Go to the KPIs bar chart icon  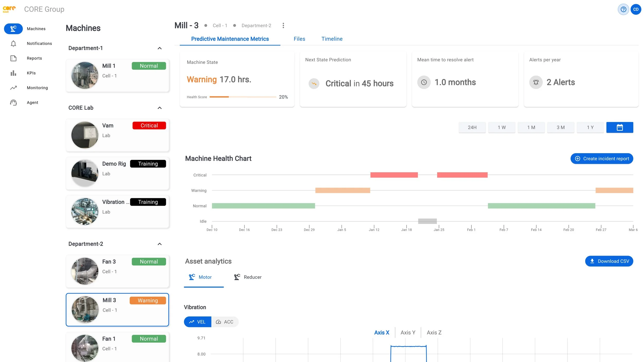point(13,73)
